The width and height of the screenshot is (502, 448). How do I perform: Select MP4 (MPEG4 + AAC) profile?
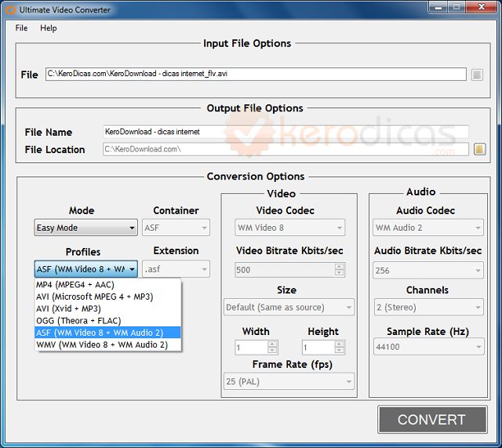[107, 285]
